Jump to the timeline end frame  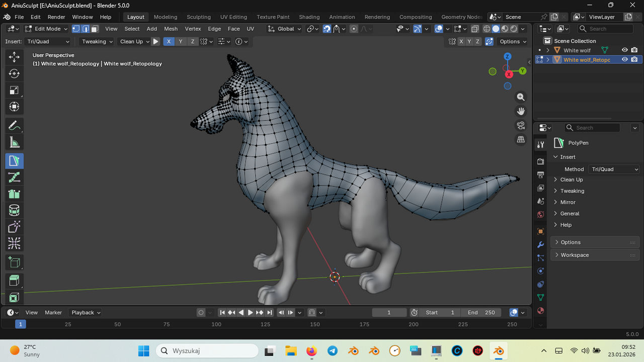tap(270, 312)
